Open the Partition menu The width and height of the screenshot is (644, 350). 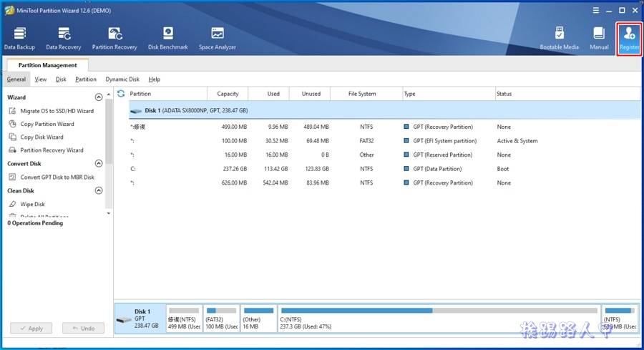pos(86,79)
